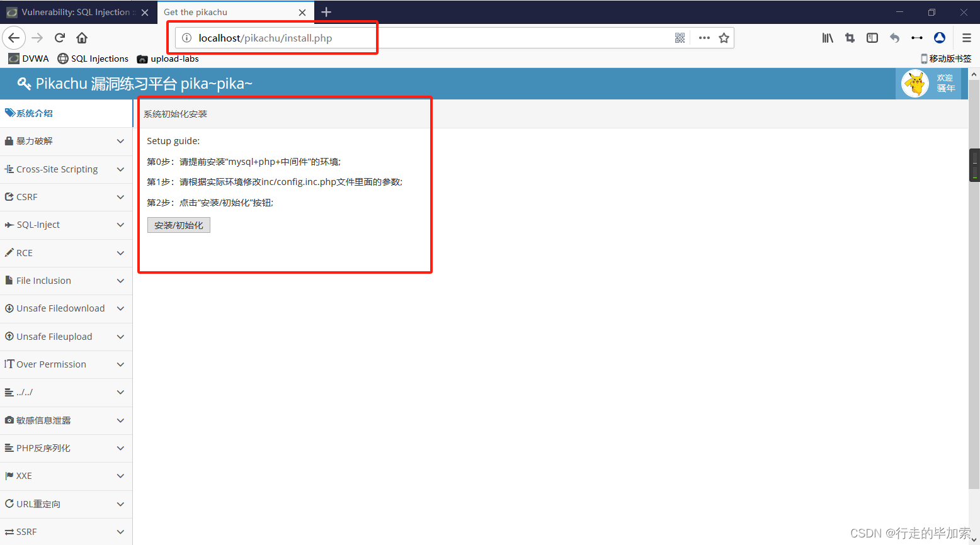Screen dimensions: 980x545
Task: Open the PHP反序列化 menu item
Action: [66, 448]
